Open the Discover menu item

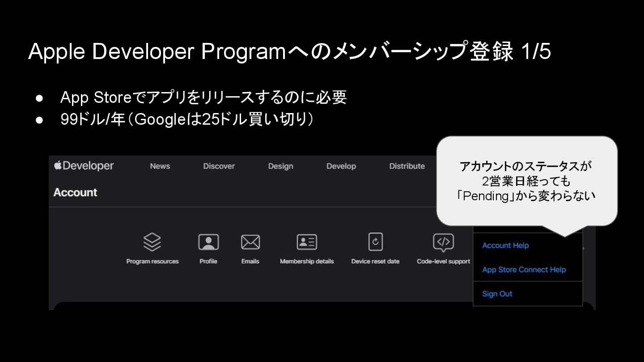(x=219, y=166)
